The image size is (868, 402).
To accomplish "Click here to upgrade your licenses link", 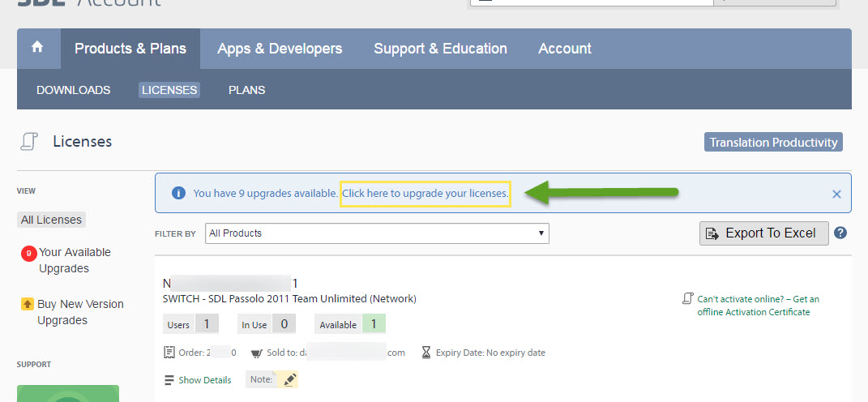I will tap(425, 194).
